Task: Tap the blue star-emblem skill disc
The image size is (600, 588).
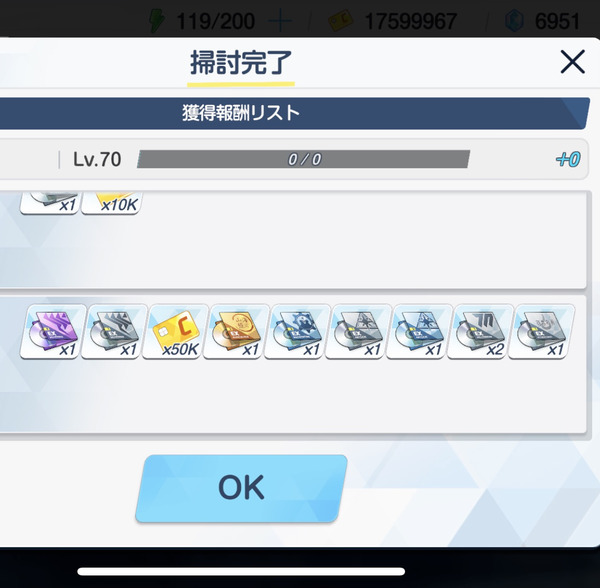Action: (419, 331)
